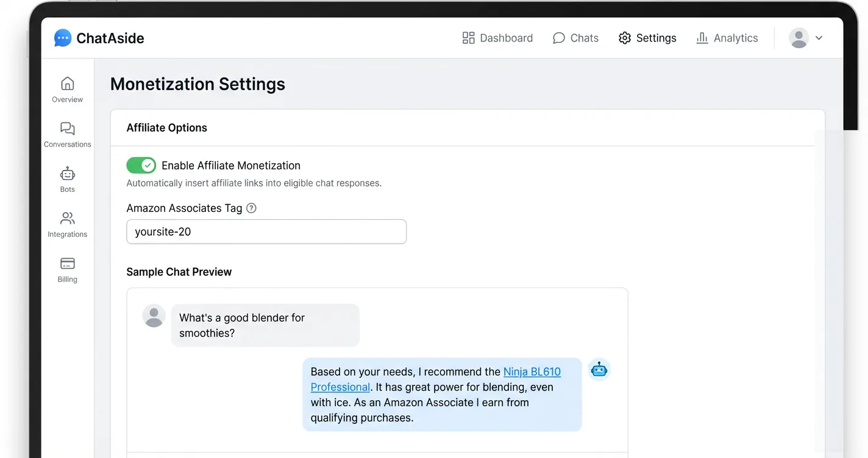The width and height of the screenshot is (868, 458).
Task: Click the Monetization Settings heading
Action: click(x=197, y=83)
